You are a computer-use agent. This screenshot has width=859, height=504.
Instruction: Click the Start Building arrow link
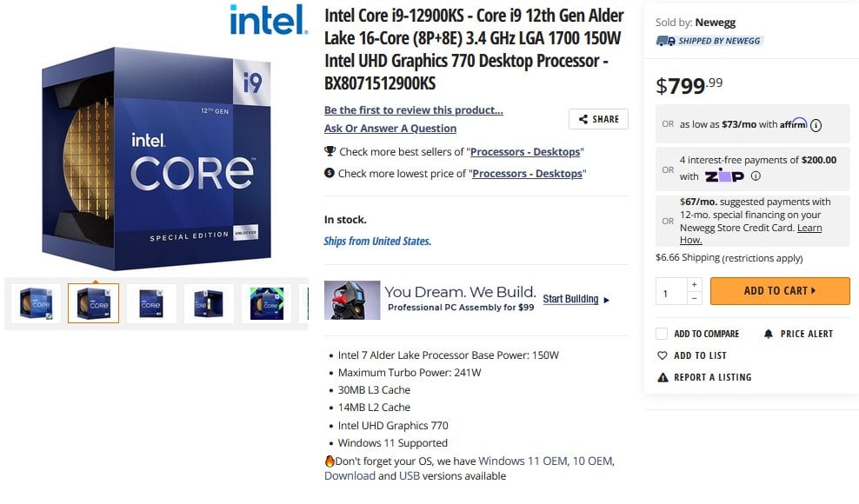[576, 299]
